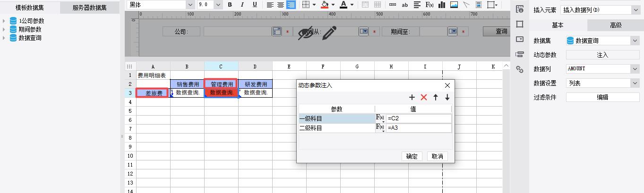
Task: Expand the 期间参数 dataset node
Action: click(x=4, y=29)
